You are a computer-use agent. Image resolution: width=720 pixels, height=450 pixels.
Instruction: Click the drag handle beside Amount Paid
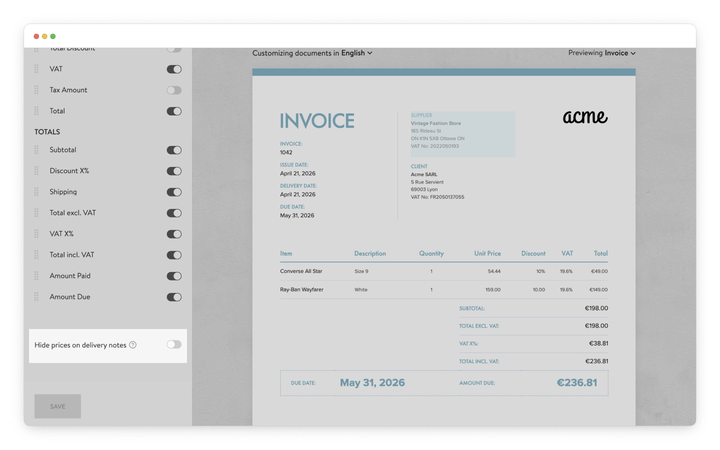[x=36, y=276]
